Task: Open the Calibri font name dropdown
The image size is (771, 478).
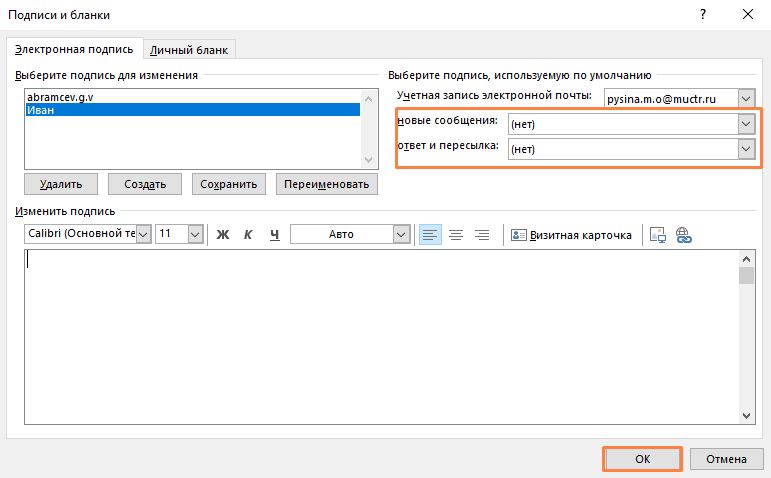Action: tap(143, 234)
